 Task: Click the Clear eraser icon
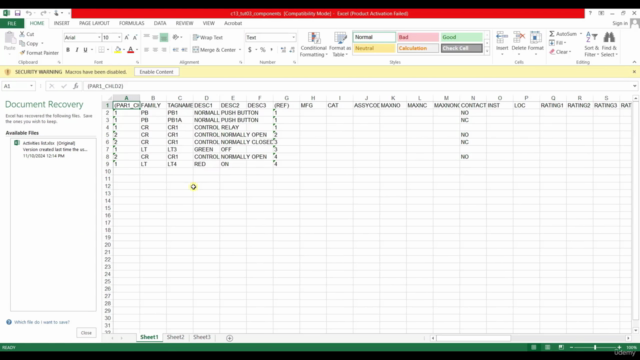click(x=552, y=52)
